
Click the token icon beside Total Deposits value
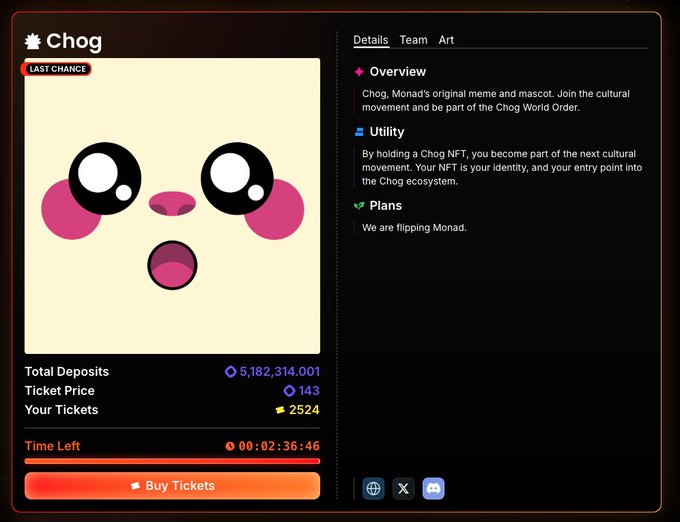pos(231,372)
